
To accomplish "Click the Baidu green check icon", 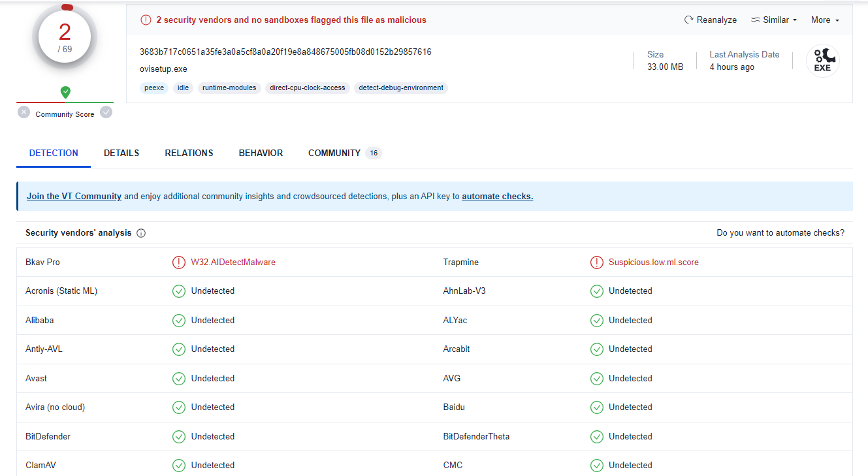I will point(596,407).
